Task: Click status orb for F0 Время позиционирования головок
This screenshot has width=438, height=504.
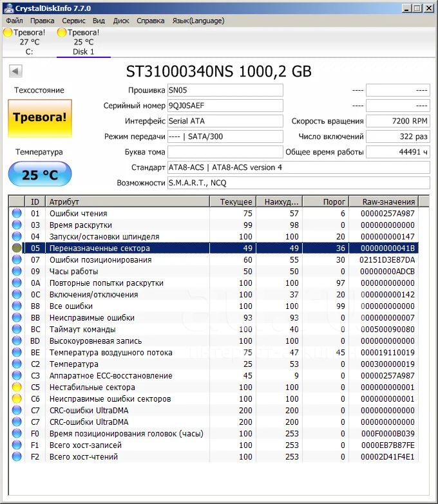Action: pos(17,433)
